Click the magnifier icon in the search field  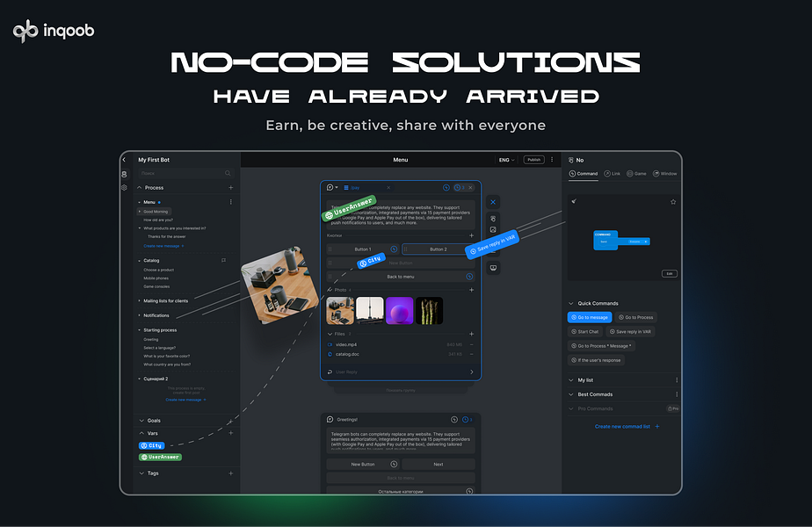coord(228,173)
